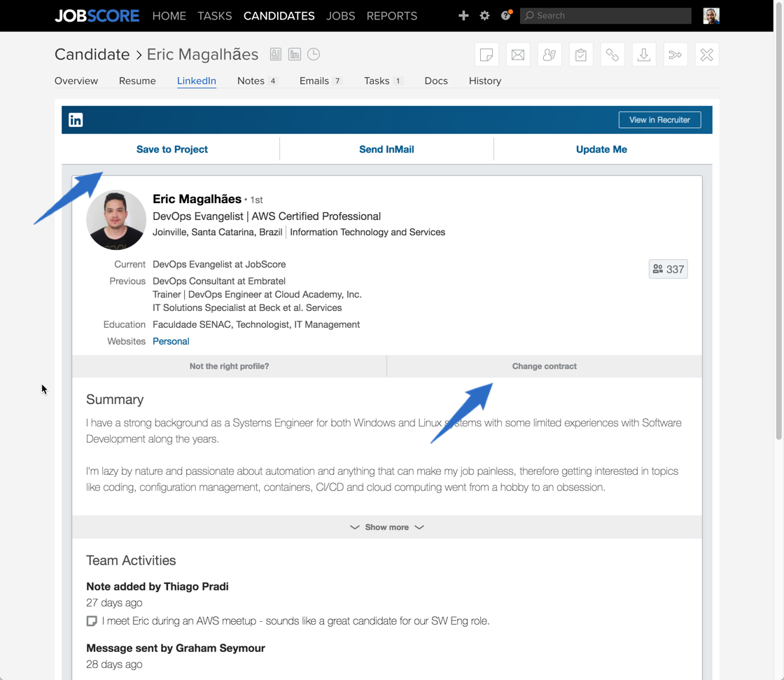Click the help question mark icon

tap(506, 15)
